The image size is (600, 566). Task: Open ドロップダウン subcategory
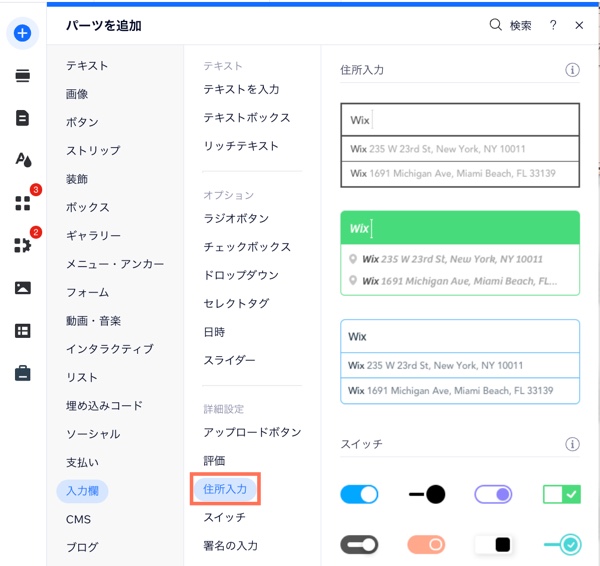(x=241, y=275)
